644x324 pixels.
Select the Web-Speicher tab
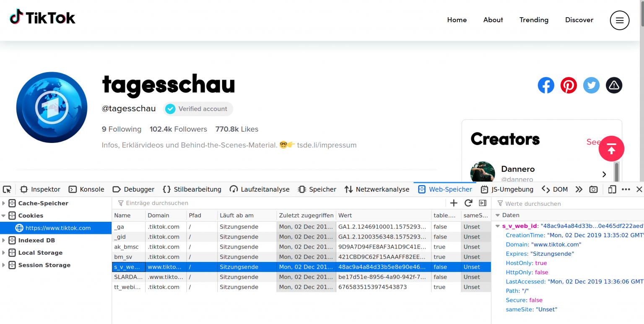tap(445, 189)
